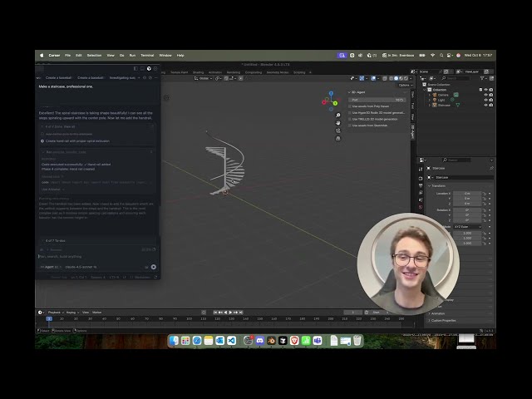Click show gizmo icon in viewport header
This screenshot has height=399, width=532.
(362, 78)
